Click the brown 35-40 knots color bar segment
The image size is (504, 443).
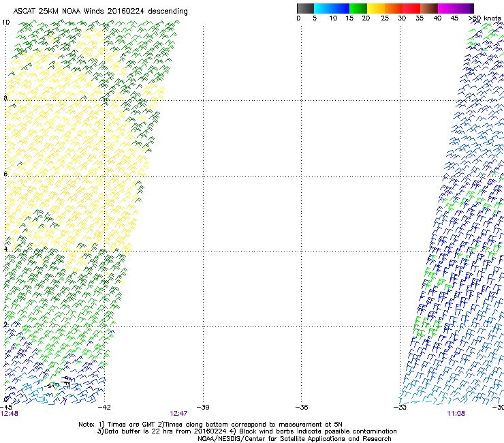[x=429, y=8]
